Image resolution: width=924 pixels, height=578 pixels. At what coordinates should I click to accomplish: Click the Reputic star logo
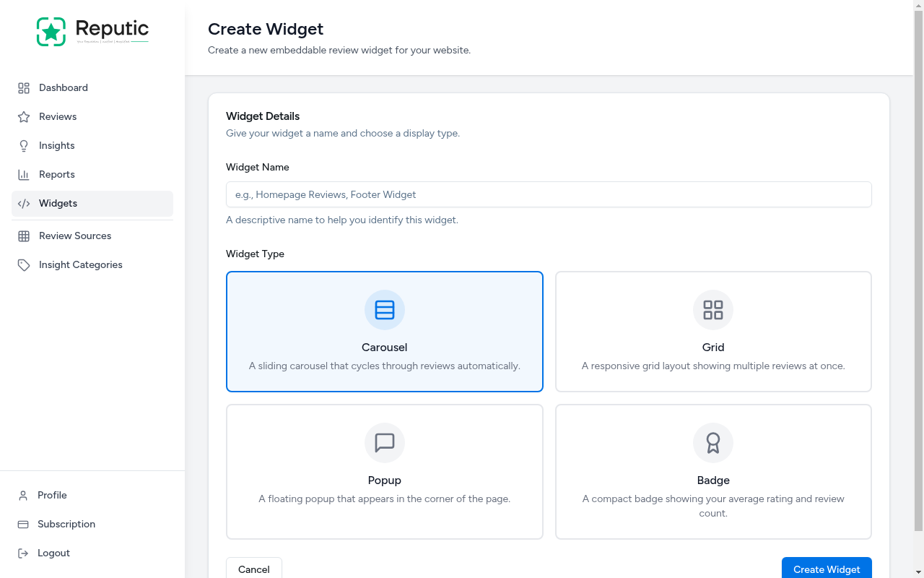click(51, 31)
